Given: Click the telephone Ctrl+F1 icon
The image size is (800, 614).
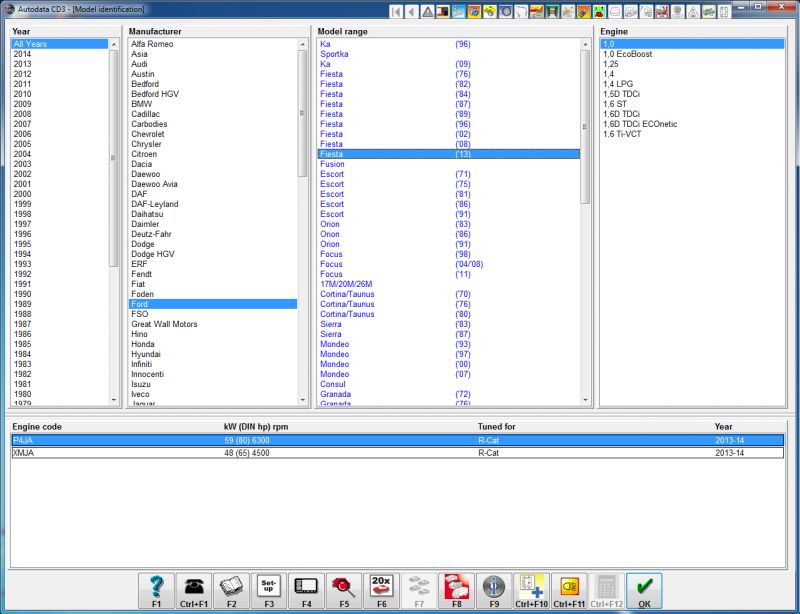Looking at the screenshot, I should point(193,591).
